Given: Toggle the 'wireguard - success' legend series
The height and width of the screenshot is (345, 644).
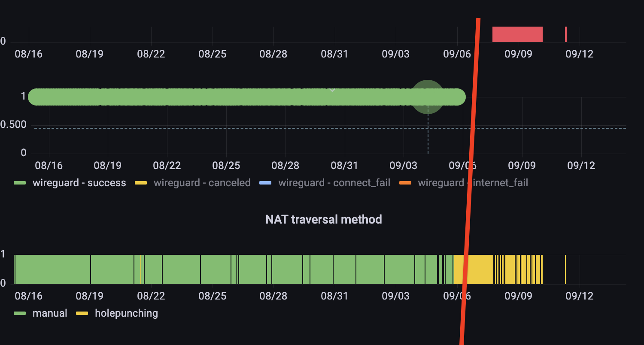Looking at the screenshot, I should point(79,183).
